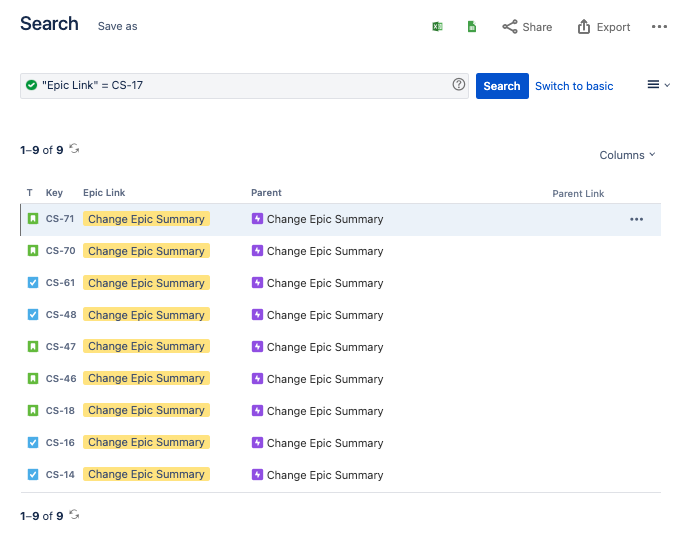
Task: Expand the Columns dropdown
Action: coord(627,155)
